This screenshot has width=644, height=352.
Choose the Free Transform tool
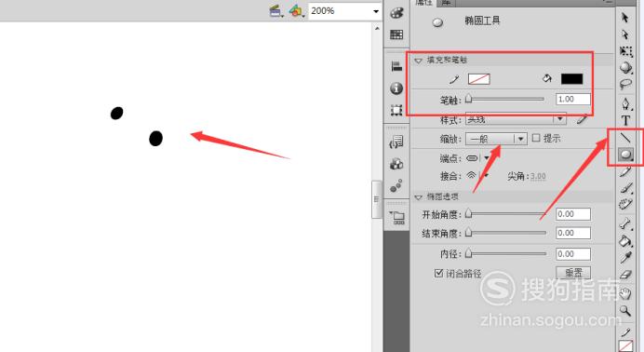point(625,51)
